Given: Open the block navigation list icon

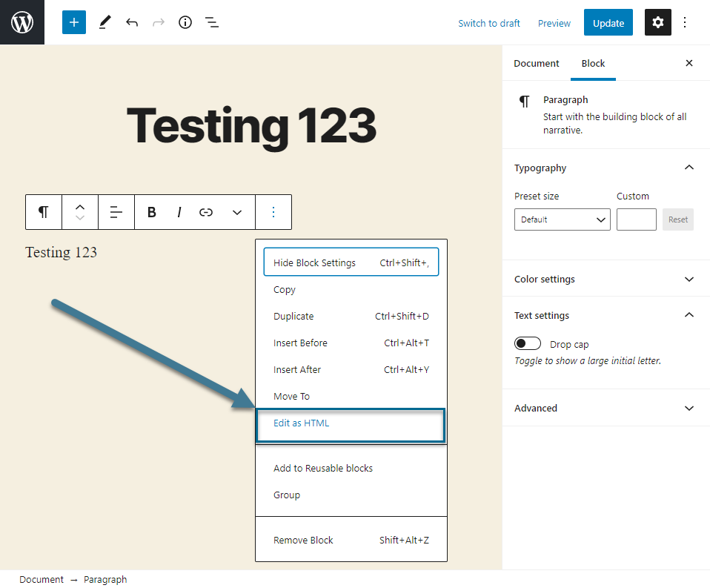Looking at the screenshot, I should [212, 22].
